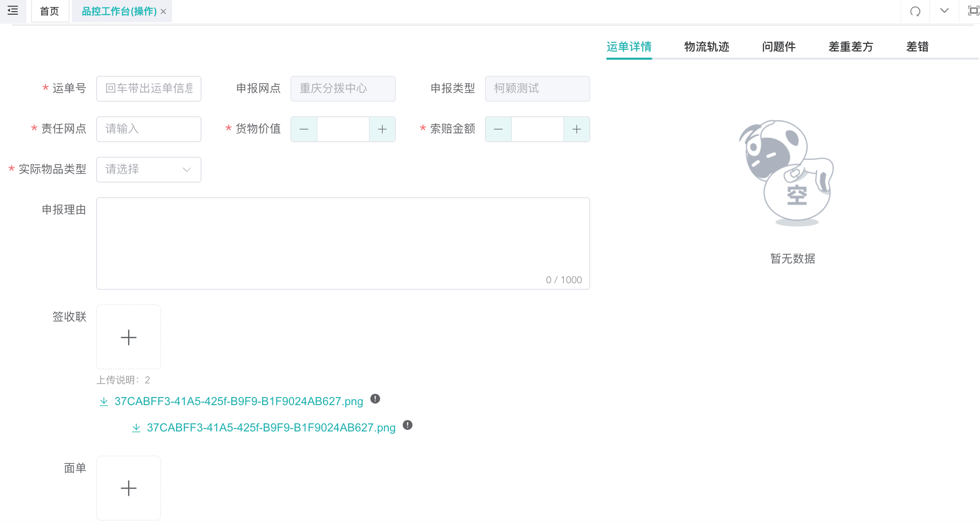Click the refresh icon in top bar
980x524 pixels.
pyautogui.click(x=915, y=11)
